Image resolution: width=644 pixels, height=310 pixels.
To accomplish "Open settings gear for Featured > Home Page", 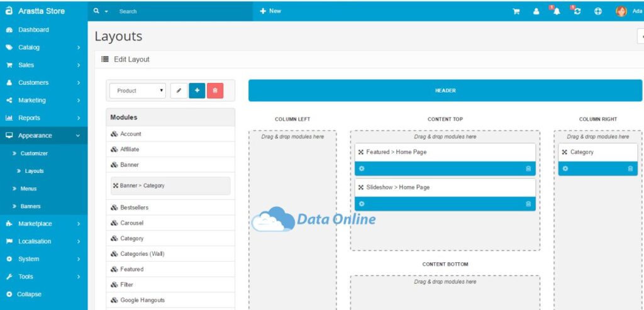I will tap(362, 169).
